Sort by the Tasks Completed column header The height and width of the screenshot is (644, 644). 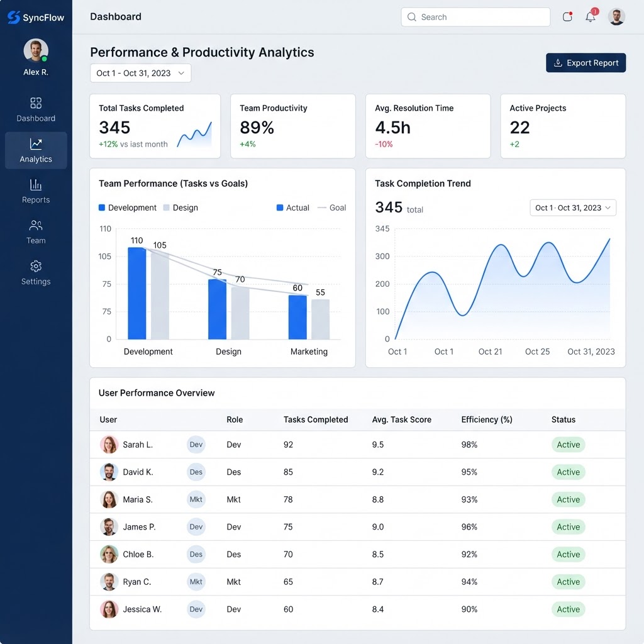(x=316, y=419)
